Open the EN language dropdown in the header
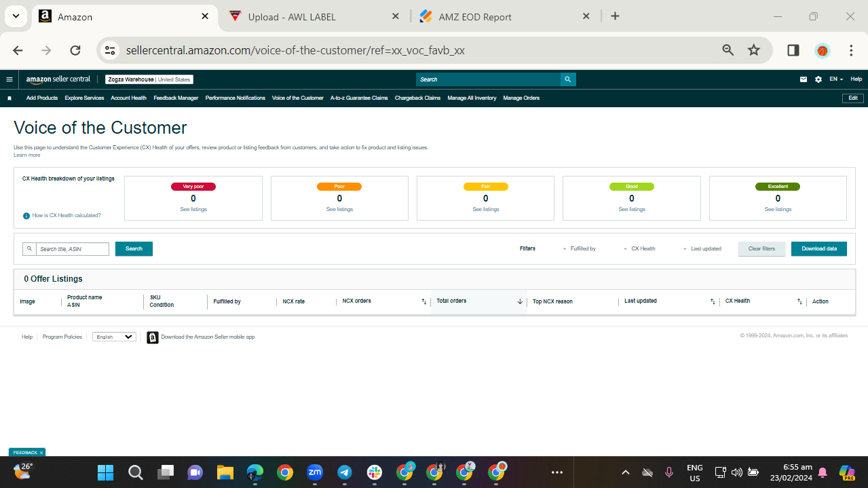 pos(836,79)
